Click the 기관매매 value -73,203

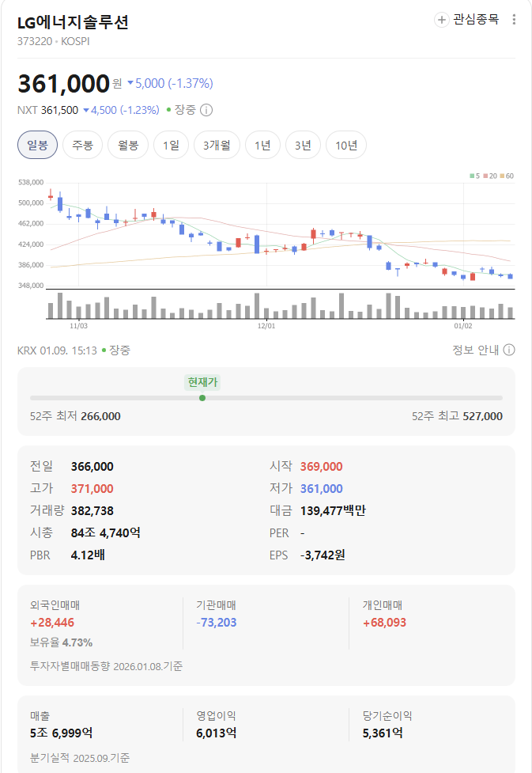coord(217,623)
